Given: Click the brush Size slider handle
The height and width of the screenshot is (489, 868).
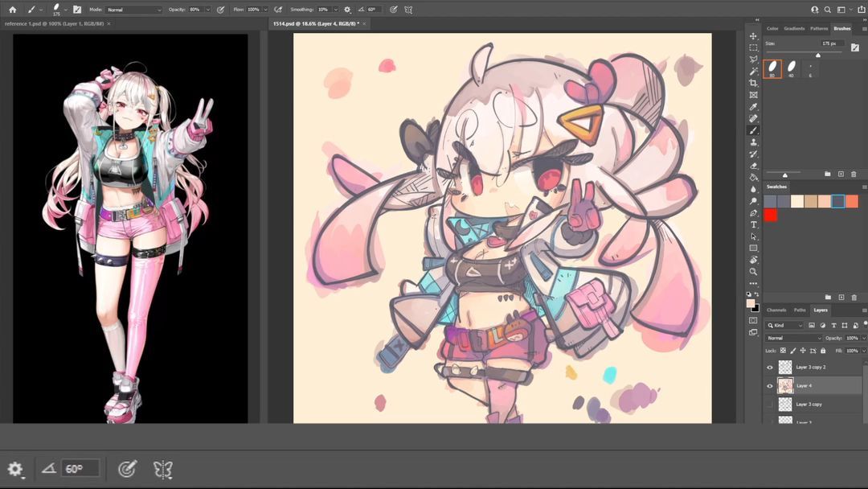Looking at the screenshot, I should [x=817, y=55].
